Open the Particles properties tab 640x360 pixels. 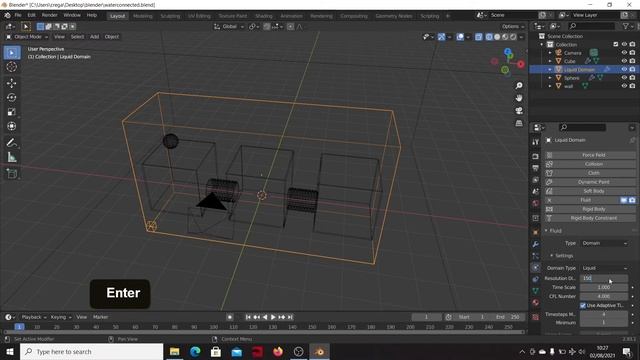point(536,256)
